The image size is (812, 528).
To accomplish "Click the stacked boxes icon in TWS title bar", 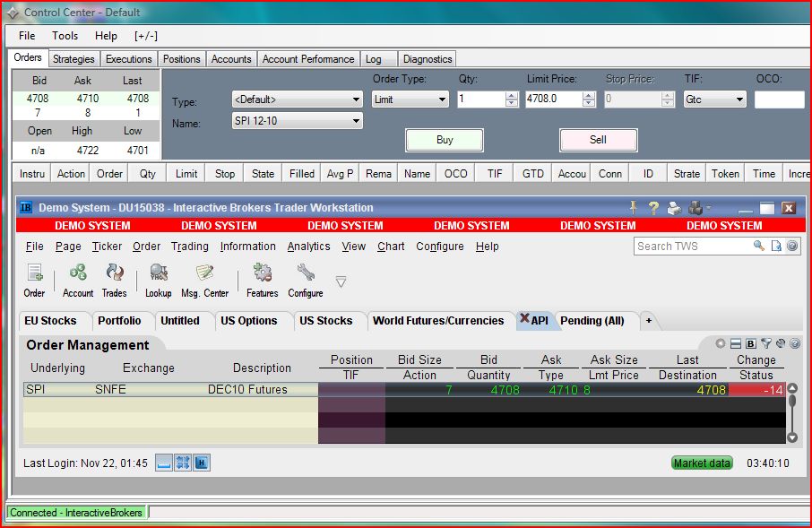I will [x=695, y=208].
